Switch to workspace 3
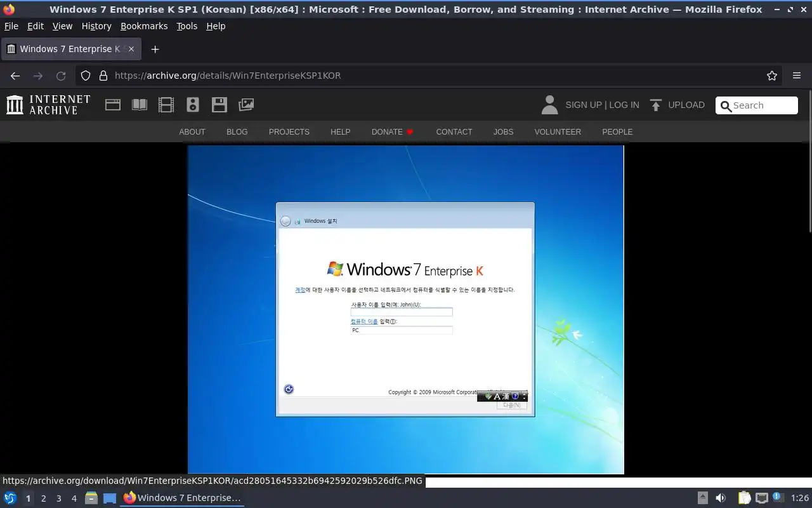This screenshot has width=812, height=508. click(x=59, y=498)
